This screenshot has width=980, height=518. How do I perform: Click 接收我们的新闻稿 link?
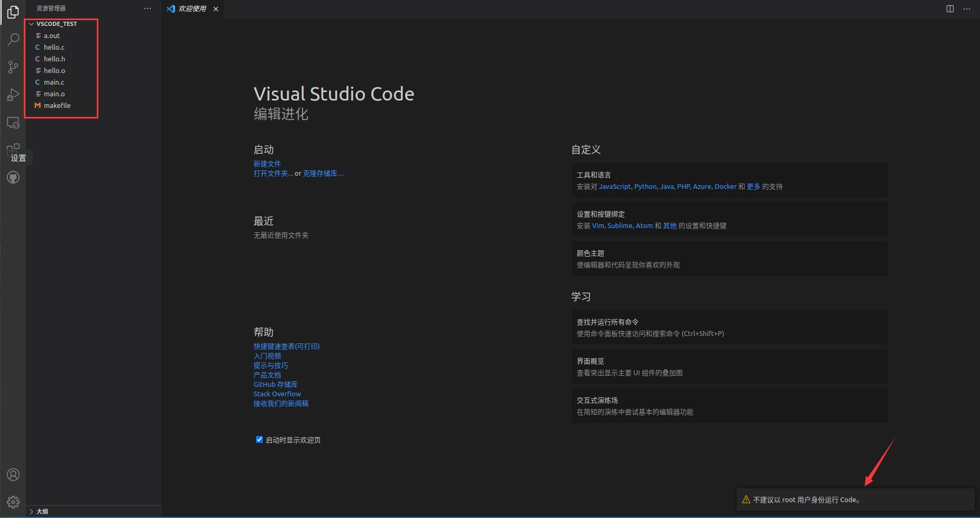pos(281,404)
